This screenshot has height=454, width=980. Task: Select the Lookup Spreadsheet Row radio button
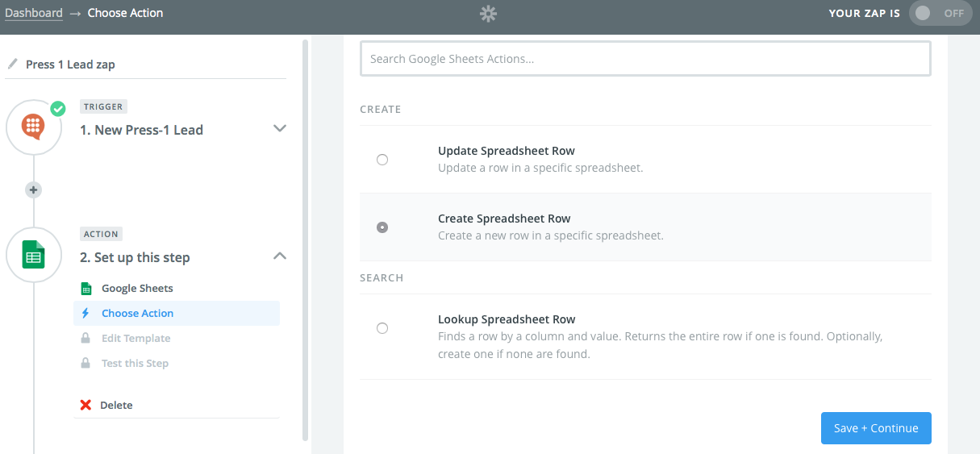tap(382, 328)
